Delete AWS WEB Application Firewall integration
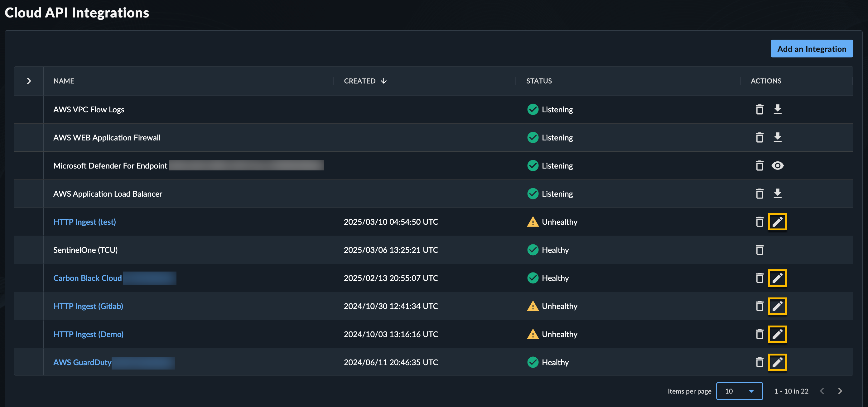This screenshot has height=407, width=868. pos(759,138)
